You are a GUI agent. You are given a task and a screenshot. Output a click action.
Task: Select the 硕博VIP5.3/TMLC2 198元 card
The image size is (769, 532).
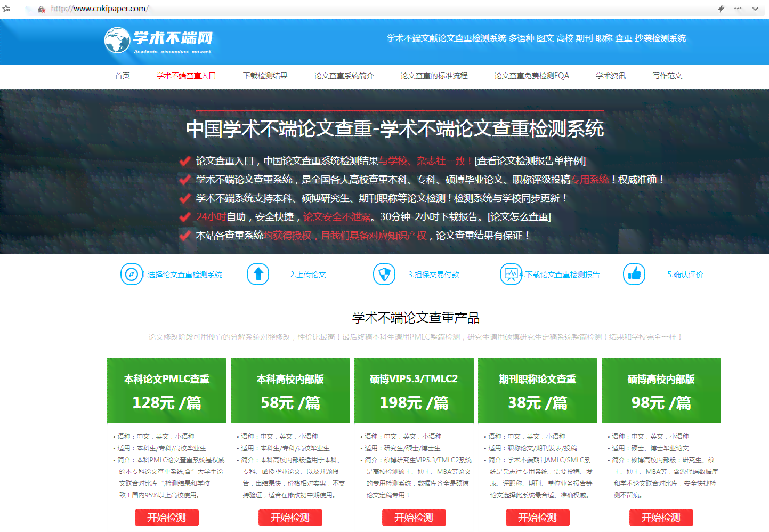click(414, 390)
